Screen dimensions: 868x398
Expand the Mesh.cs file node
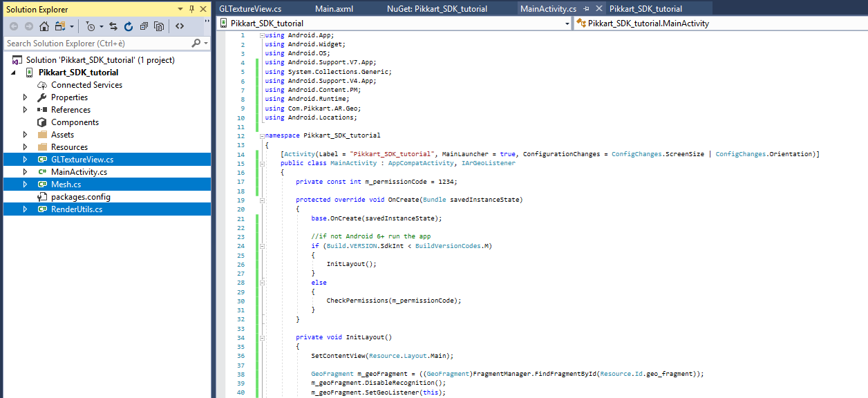pos(26,184)
